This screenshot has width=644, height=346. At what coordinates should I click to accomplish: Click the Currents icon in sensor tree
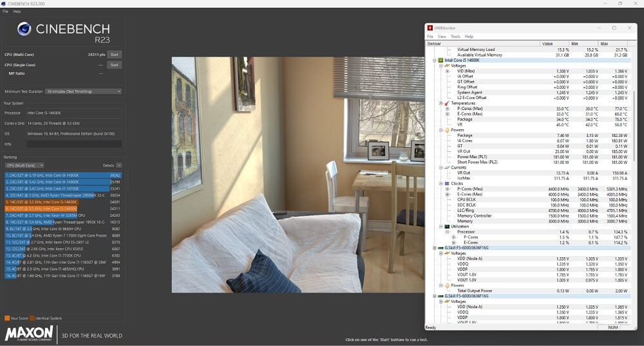(446, 167)
